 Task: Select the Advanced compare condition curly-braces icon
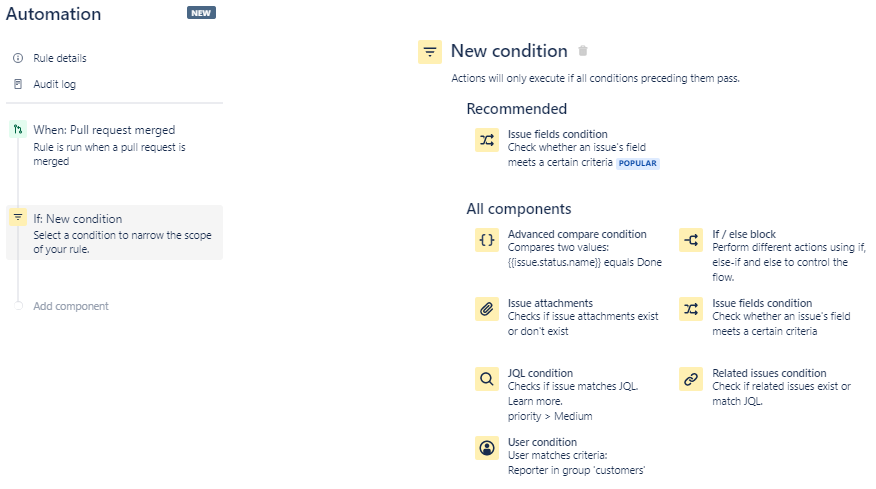(x=486, y=240)
